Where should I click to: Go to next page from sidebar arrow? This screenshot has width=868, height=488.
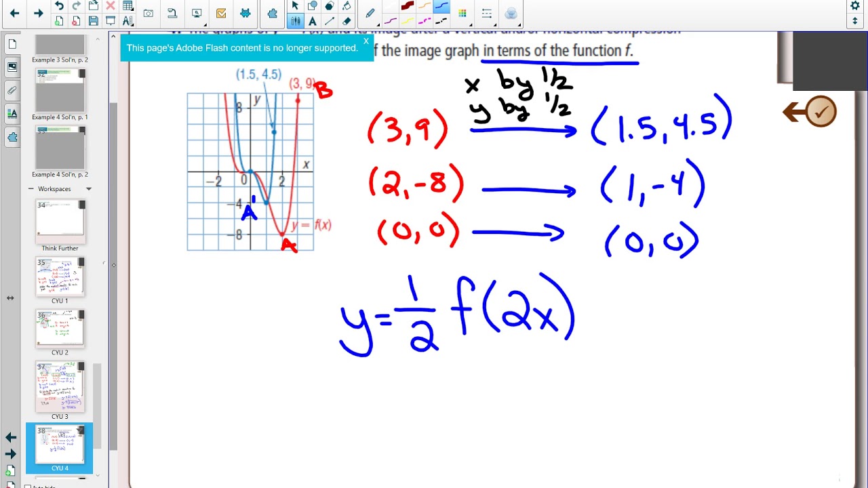point(11,454)
